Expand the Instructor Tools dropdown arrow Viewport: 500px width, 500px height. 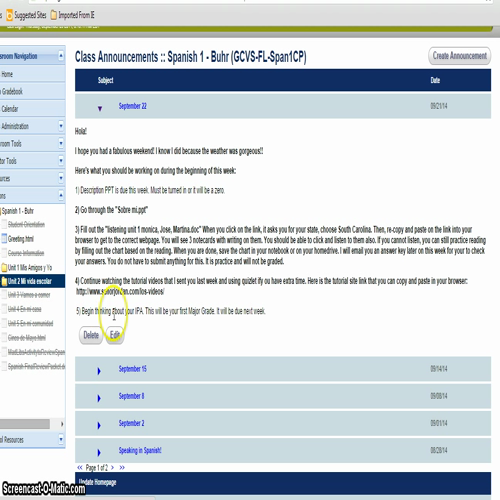click(x=61, y=160)
